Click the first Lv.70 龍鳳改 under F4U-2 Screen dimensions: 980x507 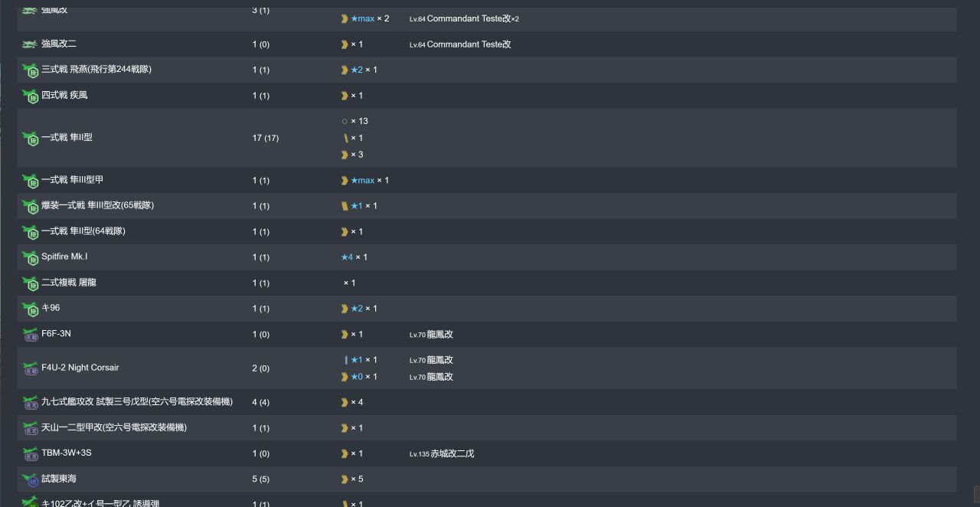(x=431, y=360)
